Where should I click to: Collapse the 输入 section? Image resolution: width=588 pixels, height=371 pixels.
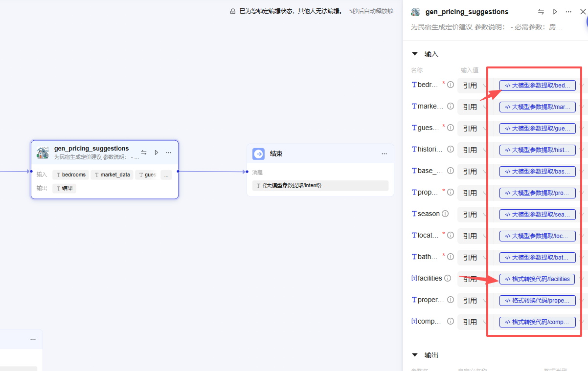pyautogui.click(x=415, y=54)
